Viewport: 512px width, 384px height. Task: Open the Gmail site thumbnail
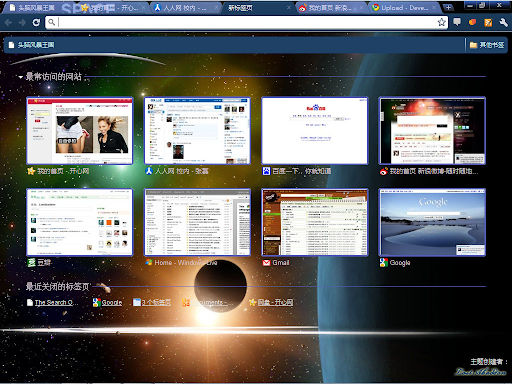pyautogui.click(x=315, y=222)
